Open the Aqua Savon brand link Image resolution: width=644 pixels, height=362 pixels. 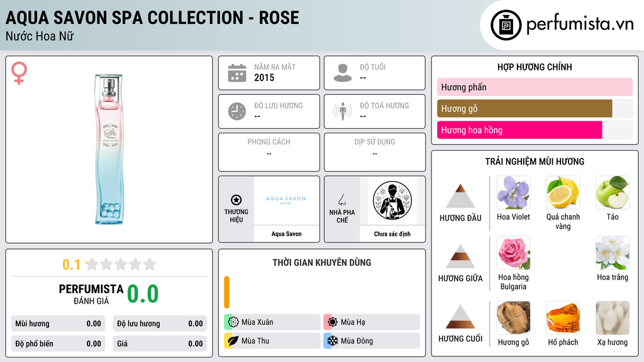(x=286, y=234)
